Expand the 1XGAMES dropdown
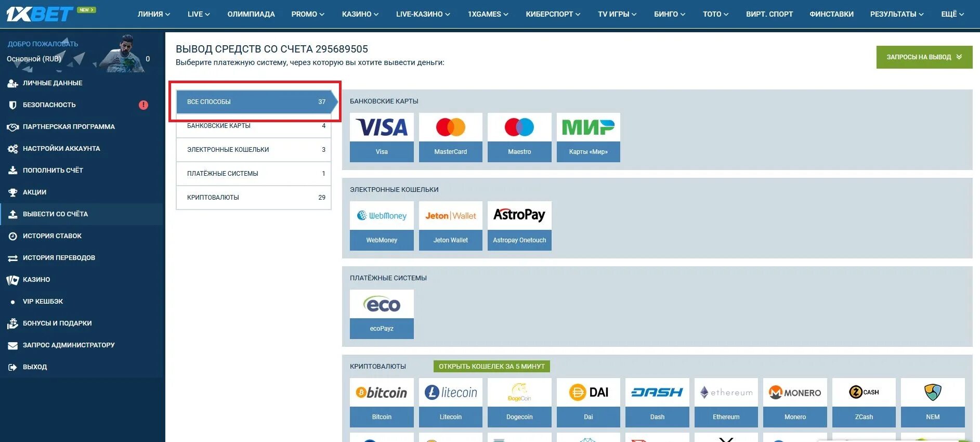This screenshot has width=980, height=442. tap(488, 14)
